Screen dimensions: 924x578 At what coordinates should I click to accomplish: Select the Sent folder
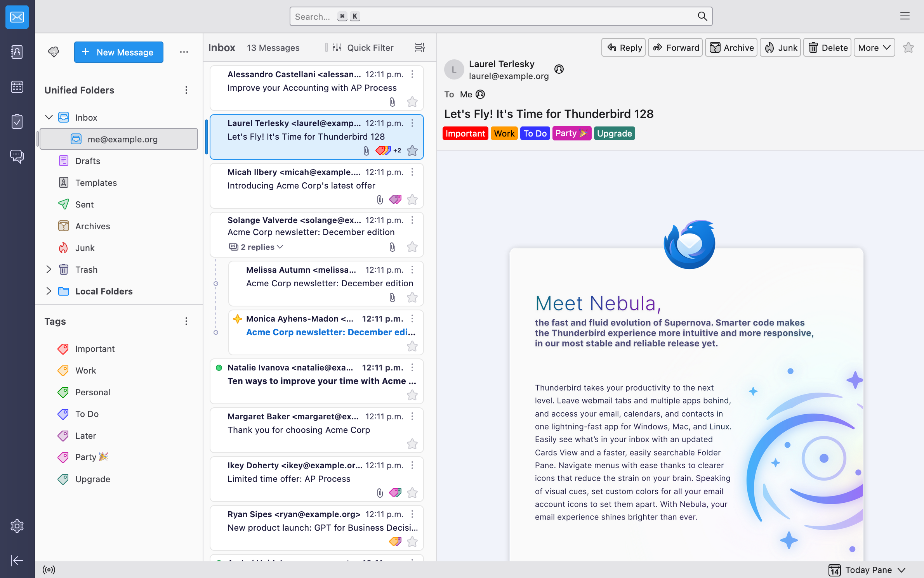(x=84, y=204)
